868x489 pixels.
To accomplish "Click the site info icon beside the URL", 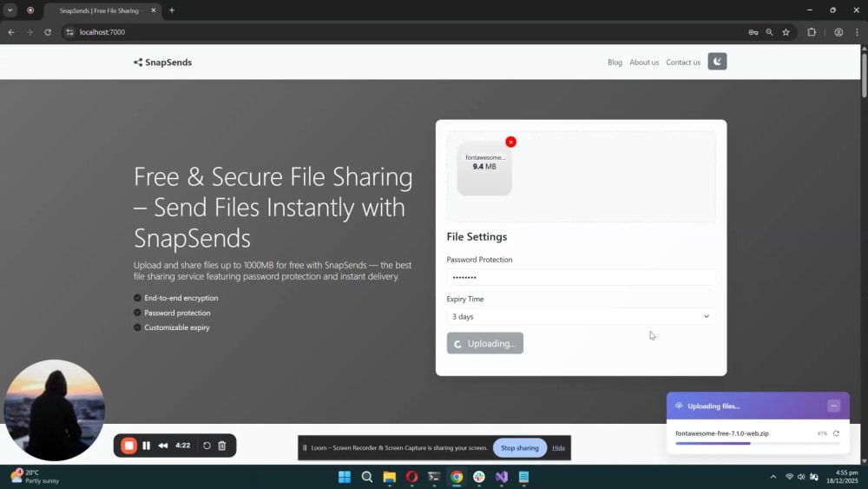I will click(x=69, y=32).
